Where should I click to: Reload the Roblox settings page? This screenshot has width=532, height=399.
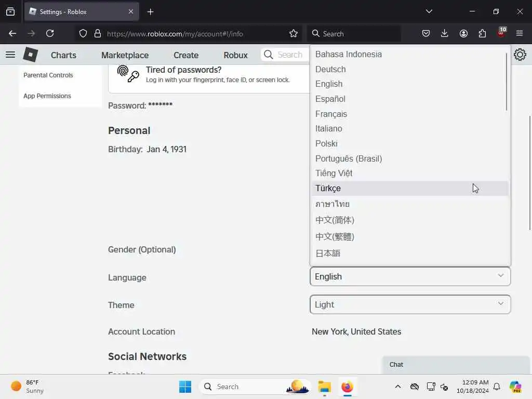point(50,34)
